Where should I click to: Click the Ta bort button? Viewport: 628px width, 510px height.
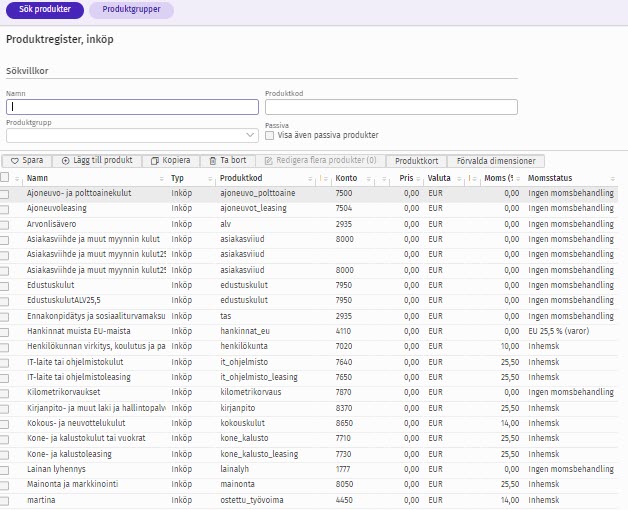click(x=227, y=161)
